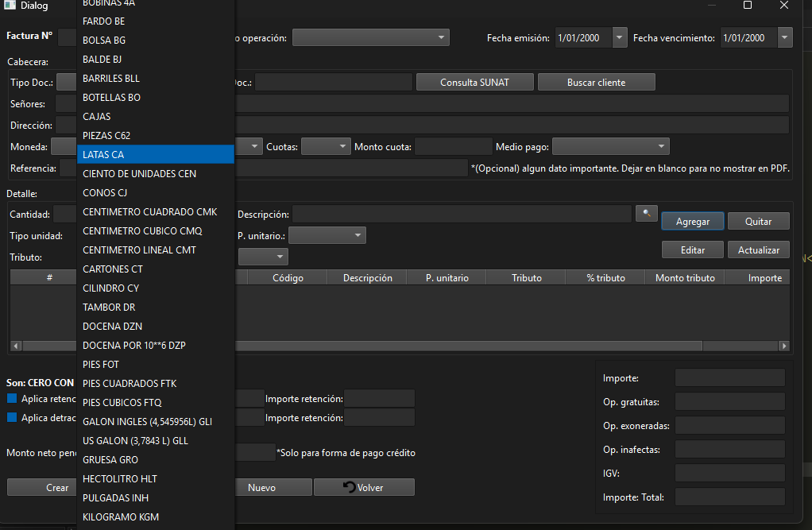Click the Consulta SUNAT button
The height and width of the screenshot is (530, 812).
coord(474,82)
